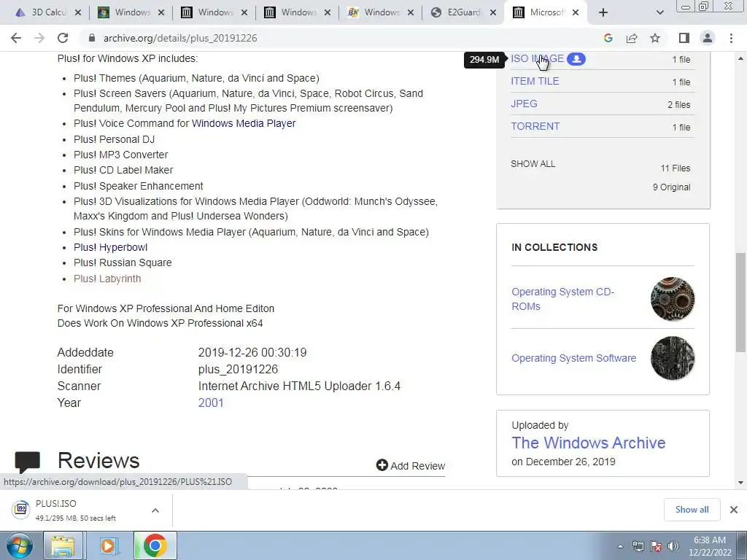Click Show all downloads button
The width and height of the screenshot is (747, 560).
tap(692, 510)
